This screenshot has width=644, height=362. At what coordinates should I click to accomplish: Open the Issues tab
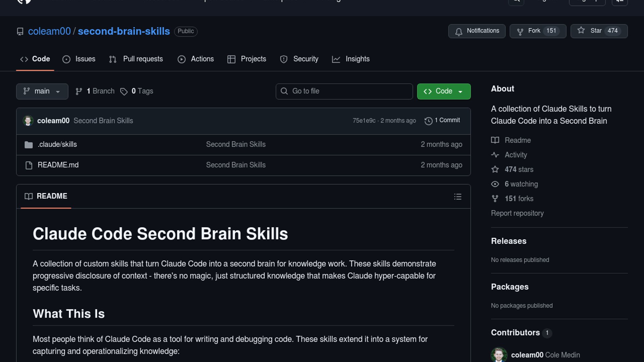pos(79,59)
